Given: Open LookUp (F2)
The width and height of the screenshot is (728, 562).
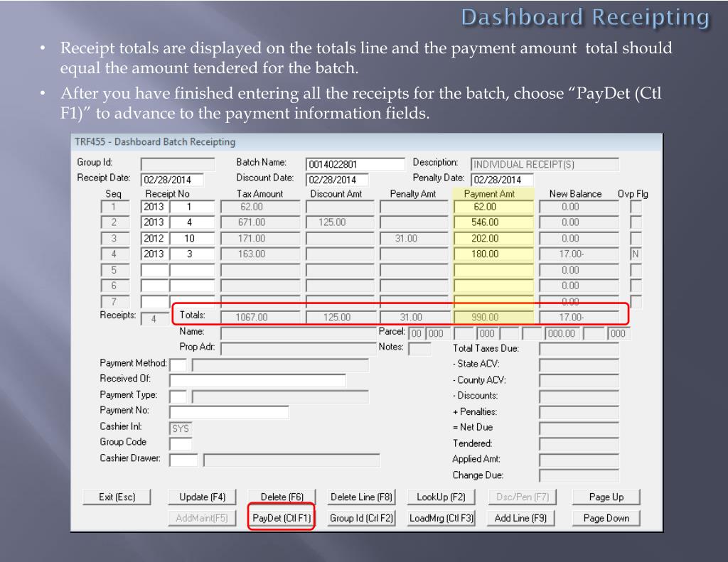Looking at the screenshot, I should 441,497.
